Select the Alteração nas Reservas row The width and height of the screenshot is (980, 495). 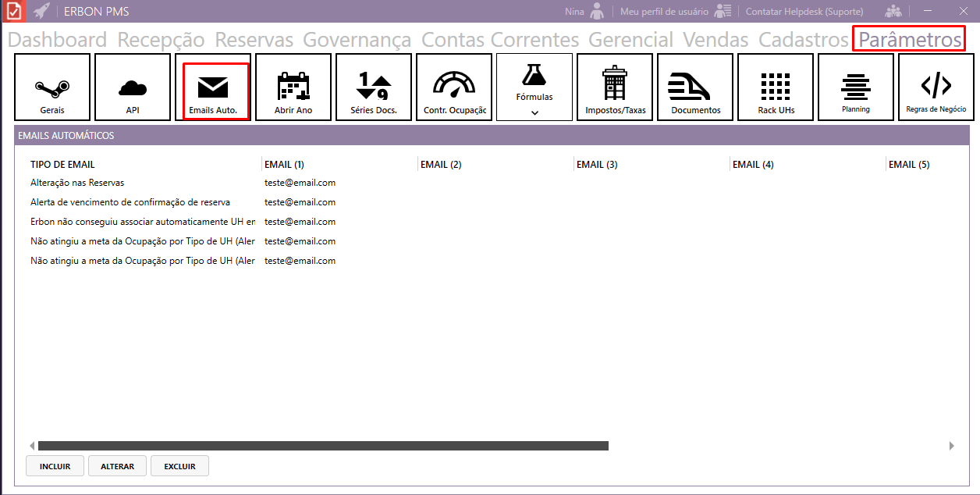pos(78,183)
